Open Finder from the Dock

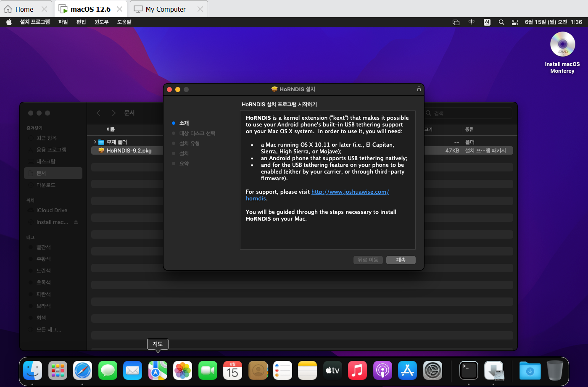(33, 371)
